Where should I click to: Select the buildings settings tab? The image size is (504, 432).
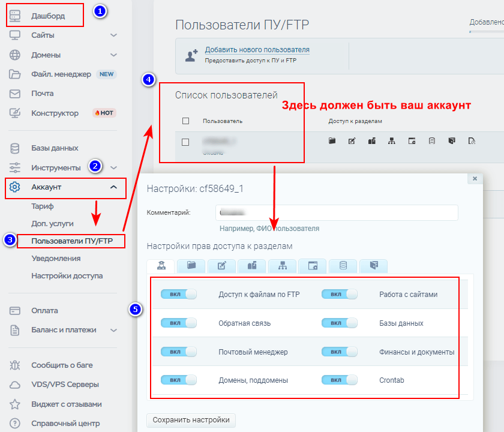point(252,266)
